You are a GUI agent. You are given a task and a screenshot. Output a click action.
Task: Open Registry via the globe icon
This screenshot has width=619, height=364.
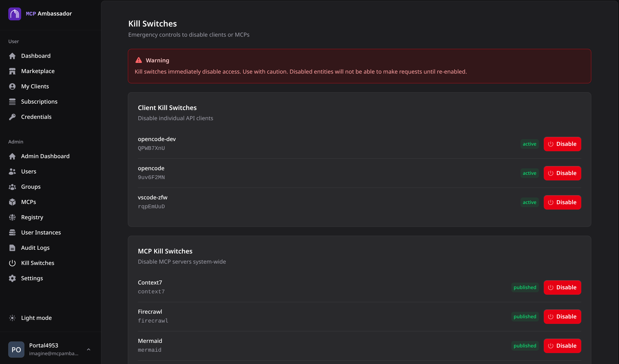12,217
